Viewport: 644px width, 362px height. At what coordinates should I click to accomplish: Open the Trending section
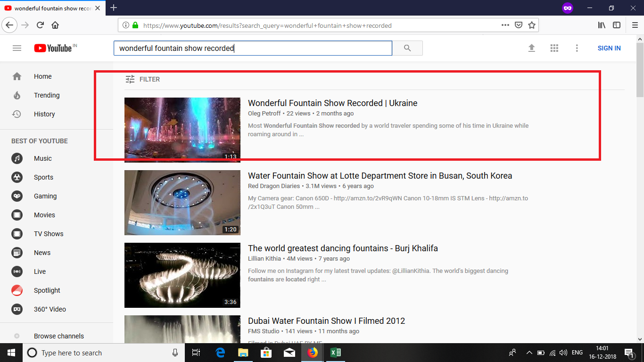[47, 95]
